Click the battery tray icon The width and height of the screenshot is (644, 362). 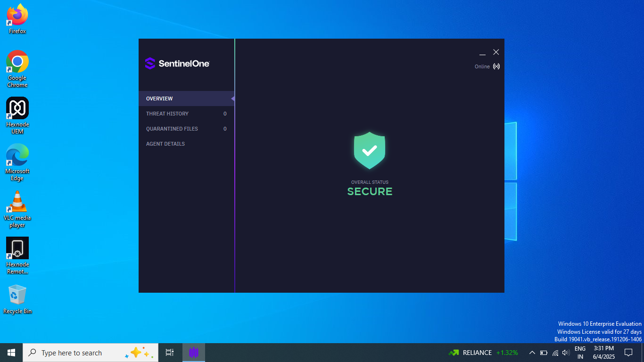(544, 353)
